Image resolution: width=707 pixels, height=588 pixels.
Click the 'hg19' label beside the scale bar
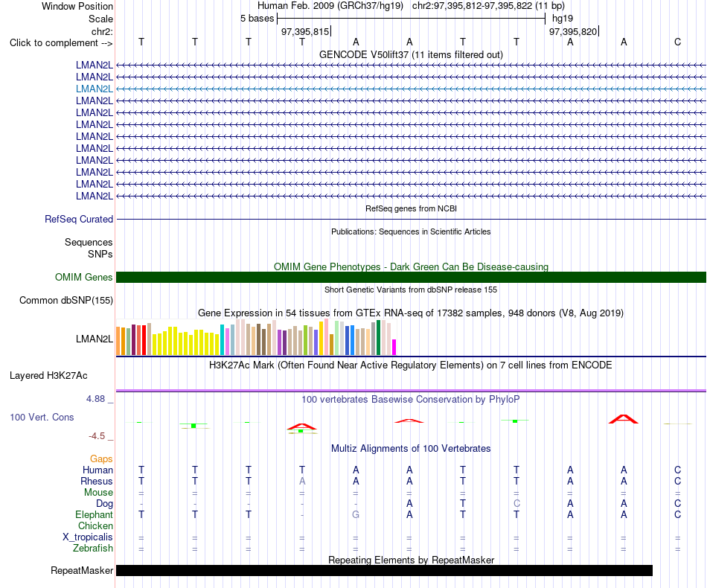(563, 19)
